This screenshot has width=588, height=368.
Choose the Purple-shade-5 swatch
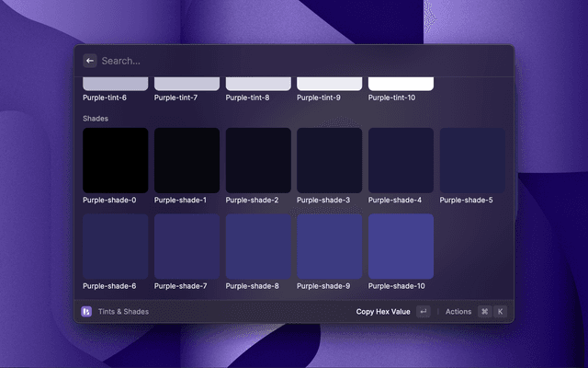click(x=472, y=160)
